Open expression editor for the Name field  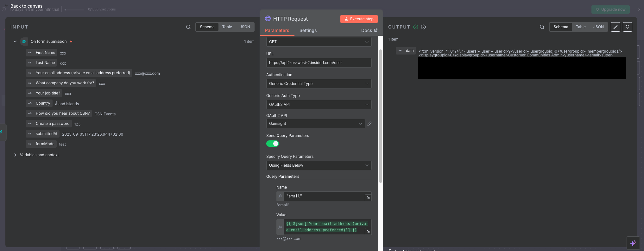[368, 198]
